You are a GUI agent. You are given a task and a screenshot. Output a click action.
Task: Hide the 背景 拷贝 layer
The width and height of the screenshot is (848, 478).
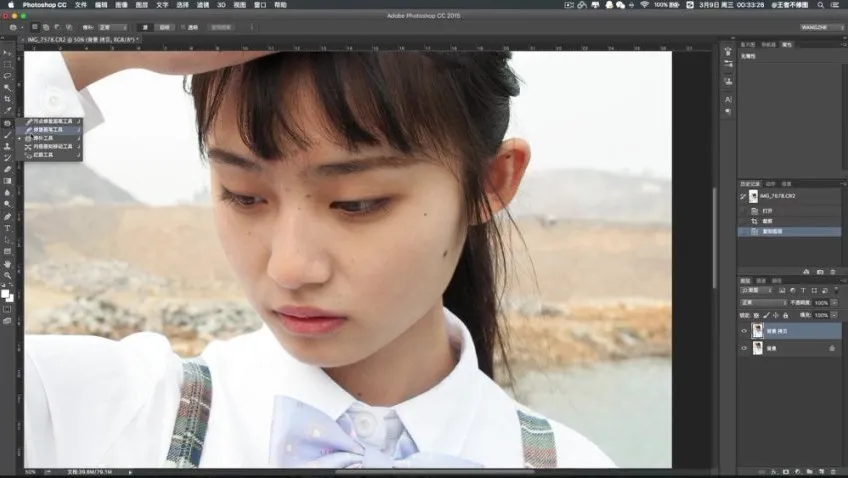pos(744,330)
